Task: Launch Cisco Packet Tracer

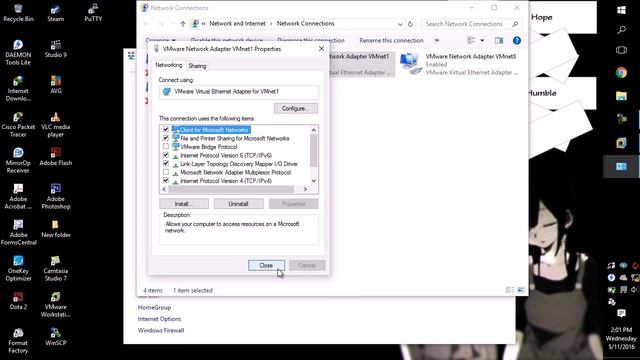Action: pyautogui.click(x=18, y=124)
